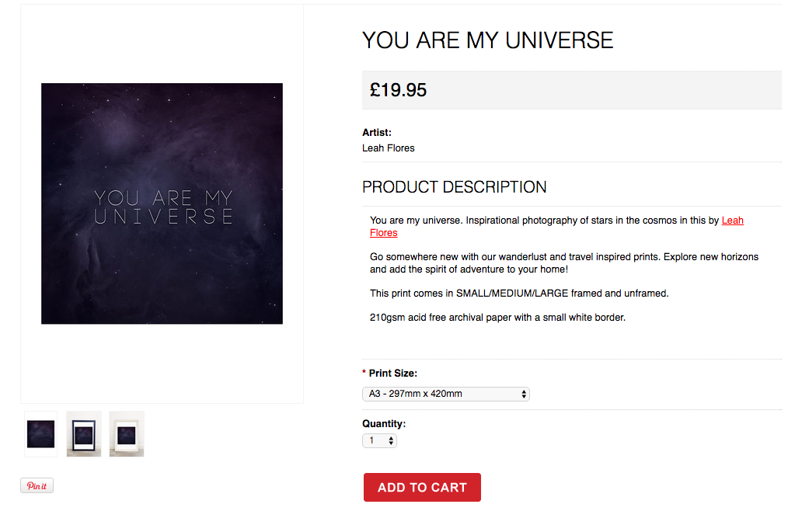Select the unframed print thumbnail
The height and width of the screenshot is (532, 795).
(40, 433)
